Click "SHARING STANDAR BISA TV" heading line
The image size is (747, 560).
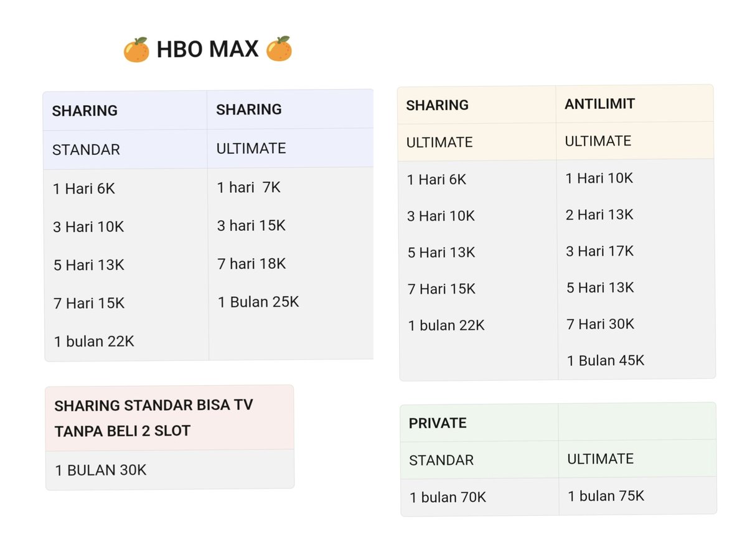click(153, 406)
